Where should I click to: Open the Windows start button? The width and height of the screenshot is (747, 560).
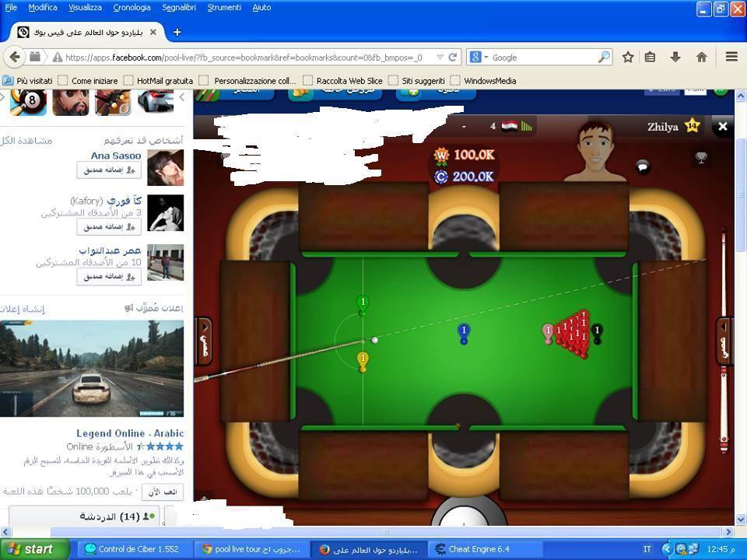(x=34, y=549)
